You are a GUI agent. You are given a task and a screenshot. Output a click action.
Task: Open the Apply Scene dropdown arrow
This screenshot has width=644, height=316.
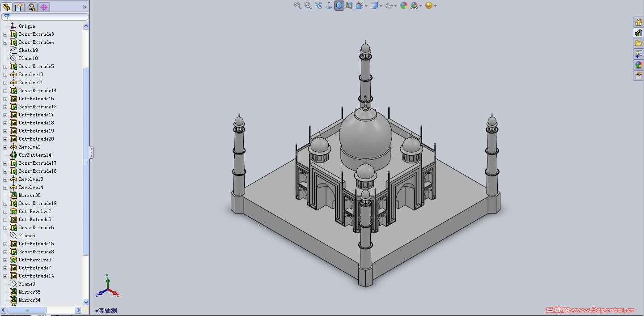pos(421,6)
